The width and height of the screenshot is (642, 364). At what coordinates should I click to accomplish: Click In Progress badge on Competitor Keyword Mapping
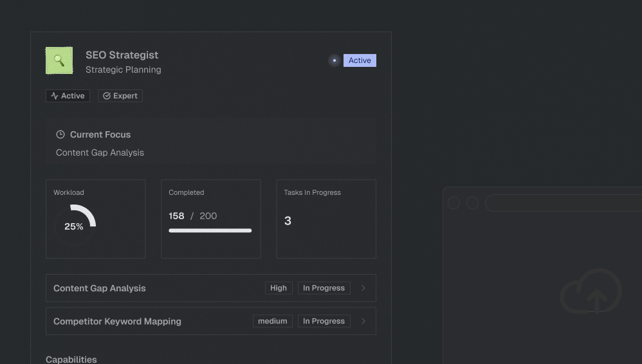pos(324,321)
